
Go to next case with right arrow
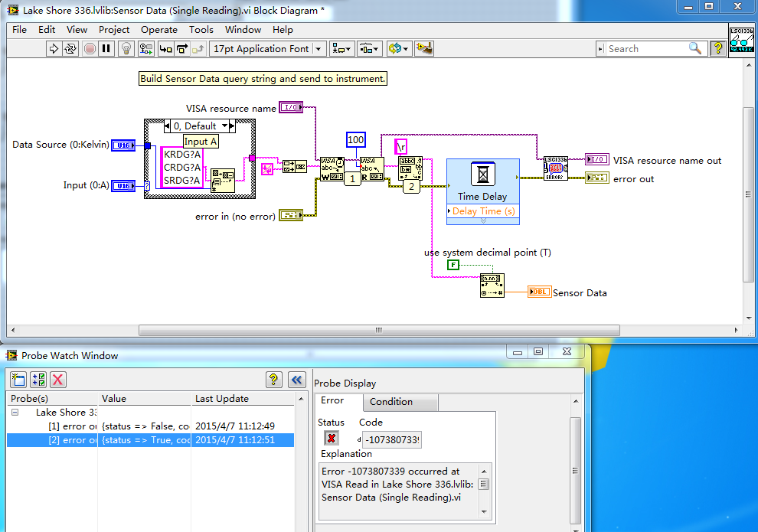point(232,126)
